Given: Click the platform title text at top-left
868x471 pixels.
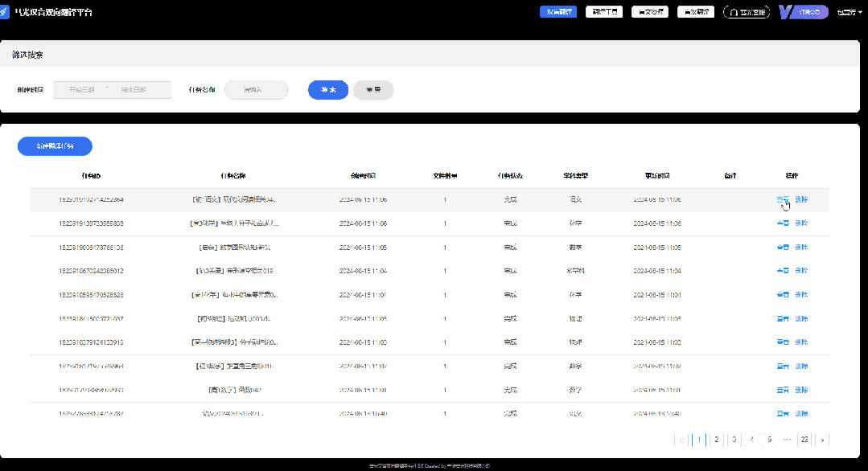Looking at the screenshot, I should point(54,12).
